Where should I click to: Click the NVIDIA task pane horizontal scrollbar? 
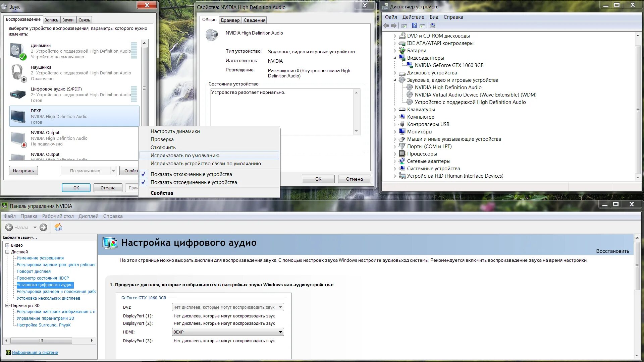point(41,341)
